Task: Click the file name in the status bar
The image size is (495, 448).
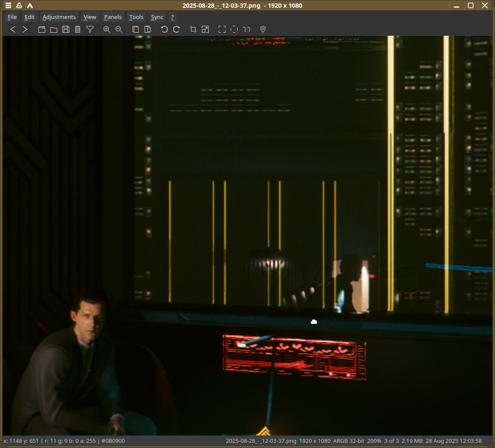Action: (261, 441)
